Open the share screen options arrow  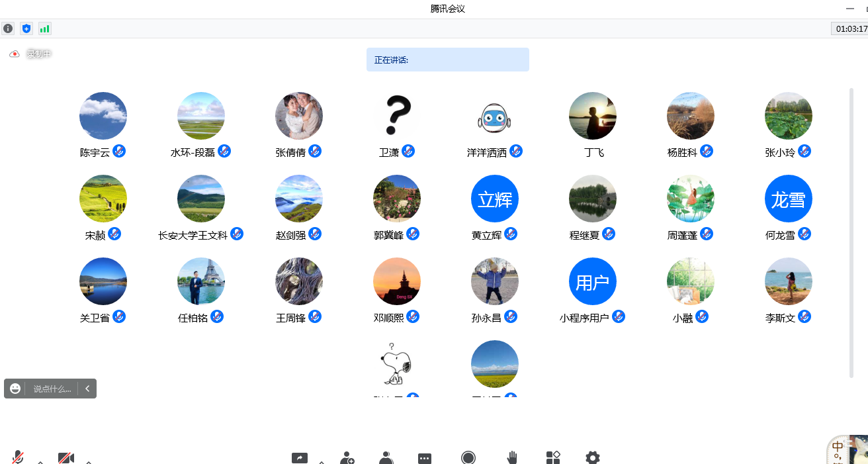pyautogui.click(x=322, y=461)
